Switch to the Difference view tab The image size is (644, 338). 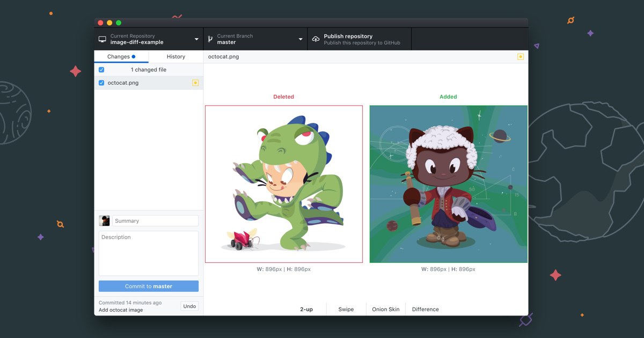(426, 309)
